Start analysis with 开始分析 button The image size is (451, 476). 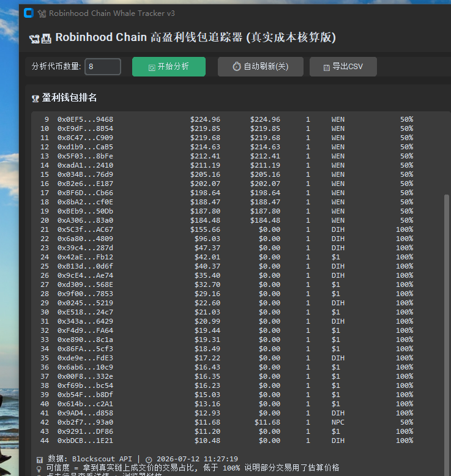coord(169,67)
